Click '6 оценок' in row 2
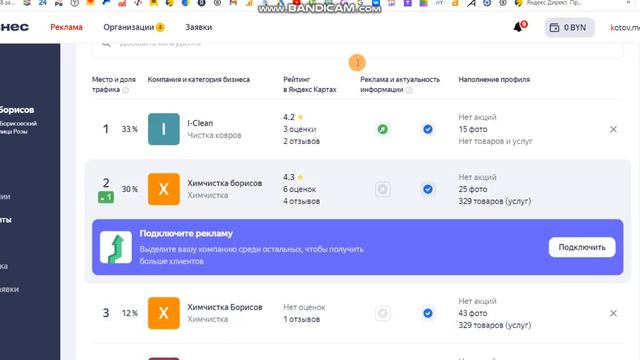Screen dimensions: 640x360 pyautogui.click(x=300, y=189)
